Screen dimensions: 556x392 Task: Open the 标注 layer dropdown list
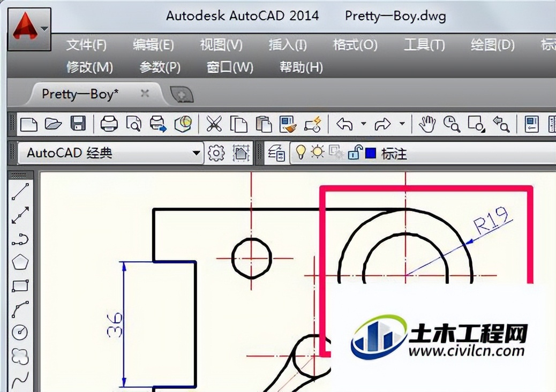tap(424, 154)
